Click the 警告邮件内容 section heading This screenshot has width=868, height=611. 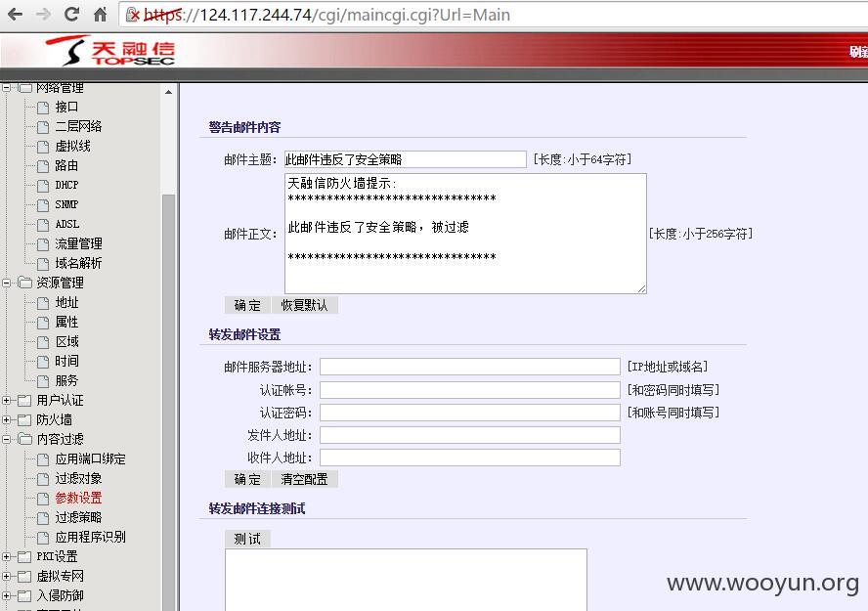(x=244, y=127)
